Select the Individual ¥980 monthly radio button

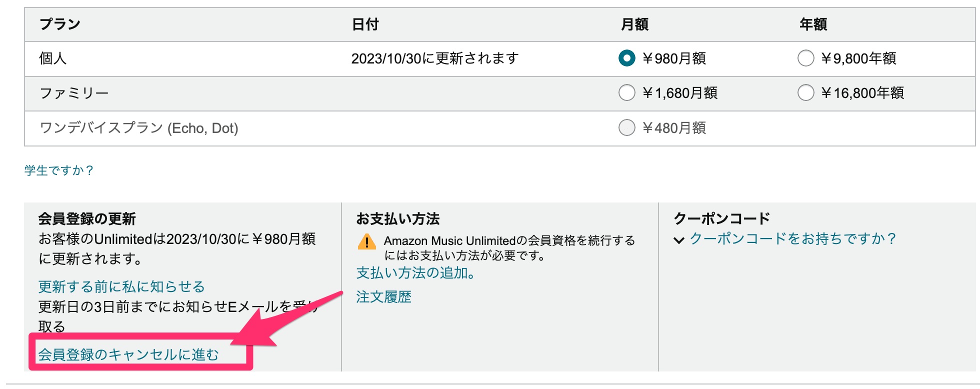click(626, 58)
